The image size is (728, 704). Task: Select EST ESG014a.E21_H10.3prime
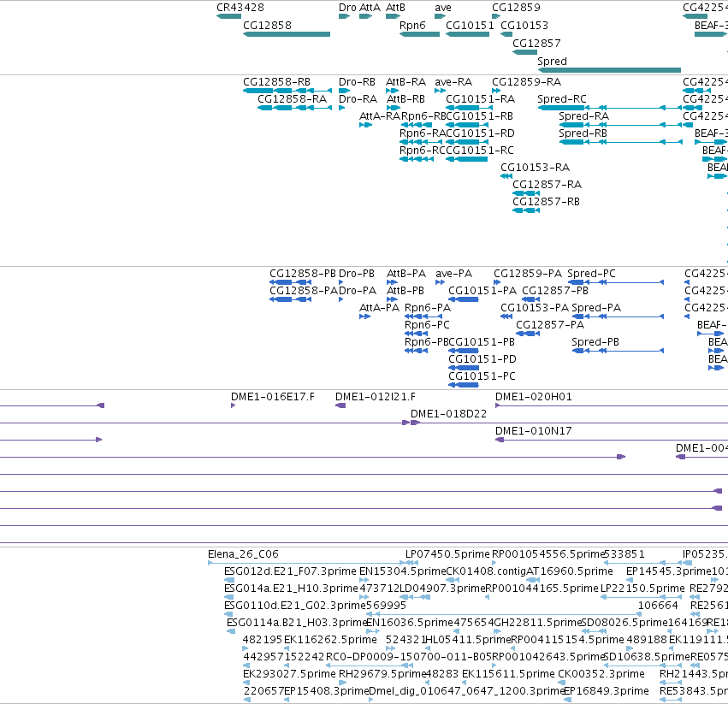[291, 589]
